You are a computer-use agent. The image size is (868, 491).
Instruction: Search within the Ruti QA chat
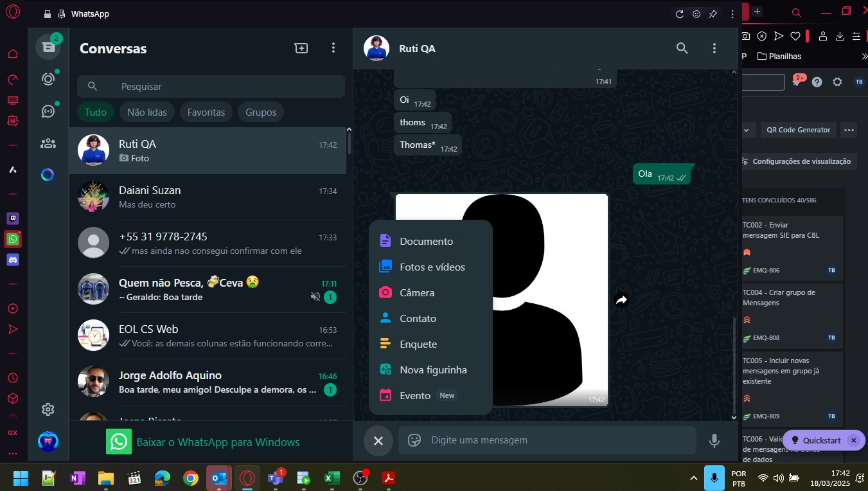(x=682, y=48)
